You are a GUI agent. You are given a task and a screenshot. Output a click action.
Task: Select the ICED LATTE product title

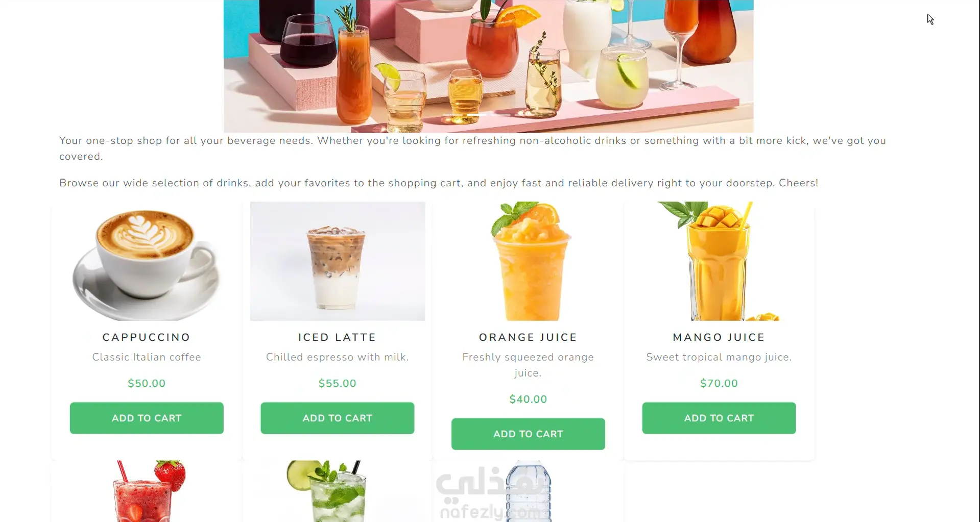(x=338, y=337)
